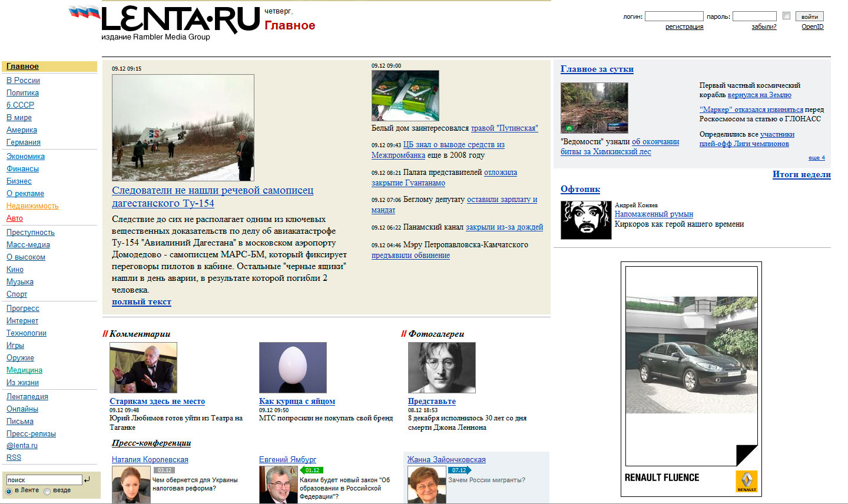Open the "закрыли из-за дождей" Panama Canal link
The height and width of the screenshot is (504, 848).
(x=504, y=227)
